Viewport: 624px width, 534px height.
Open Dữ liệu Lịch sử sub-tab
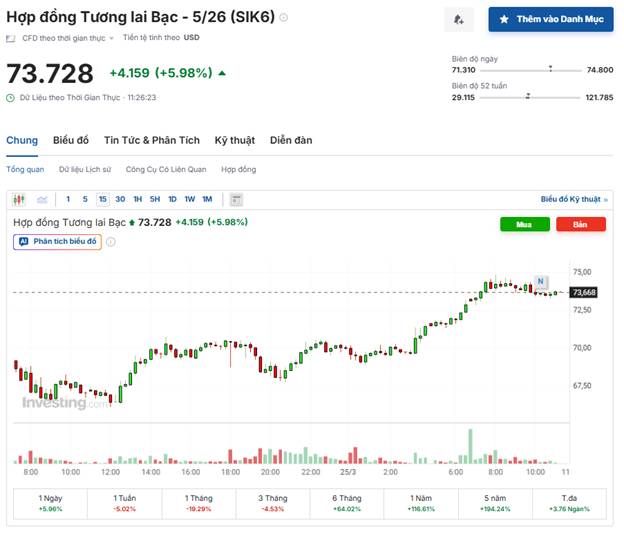click(x=85, y=170)
